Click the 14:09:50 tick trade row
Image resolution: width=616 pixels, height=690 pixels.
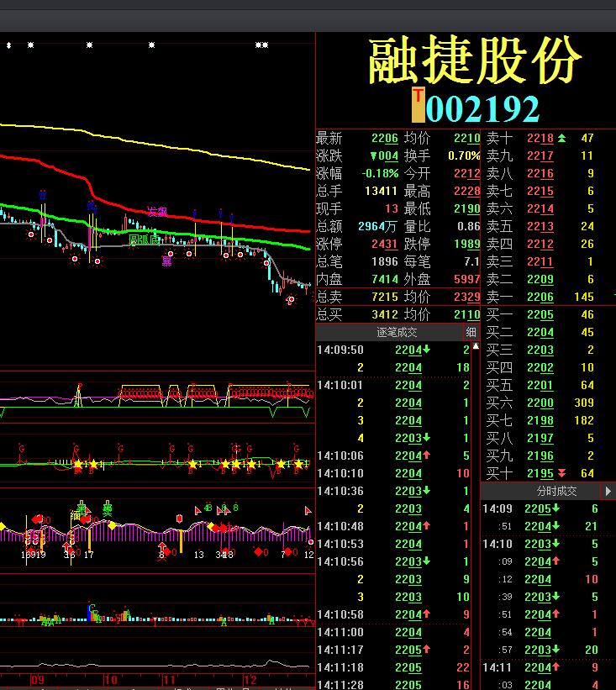(393, 350)
